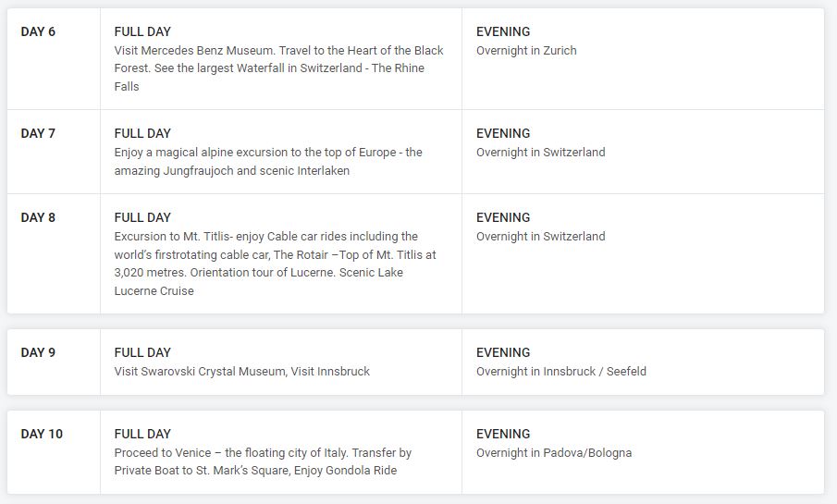Click the DAY 8 label
This screenshot has height=504, width=837.
[x=38, y=217]
